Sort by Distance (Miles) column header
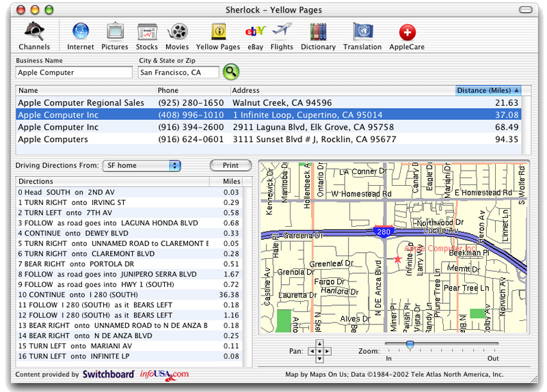This screenshot has width=547, height=392. [488, 91]
